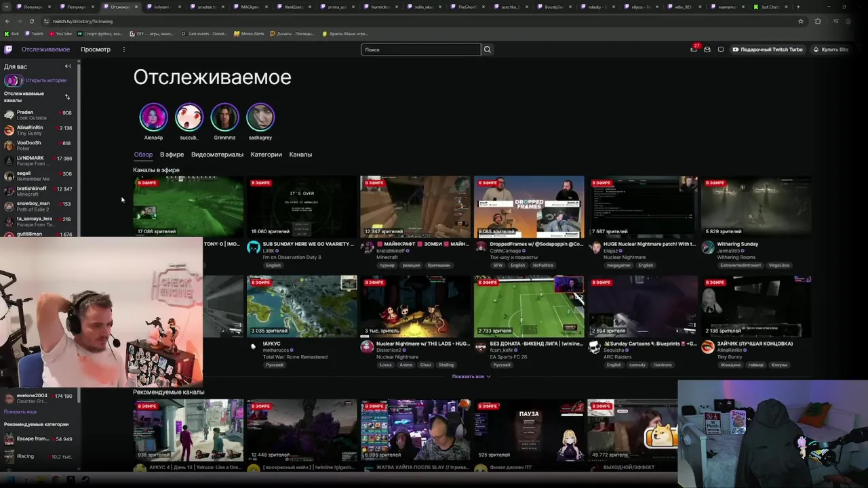The width and height of the screenshot is (868, 488).
Task: Open the prime loot icon with badge 27
Action: tap(694, 49)
